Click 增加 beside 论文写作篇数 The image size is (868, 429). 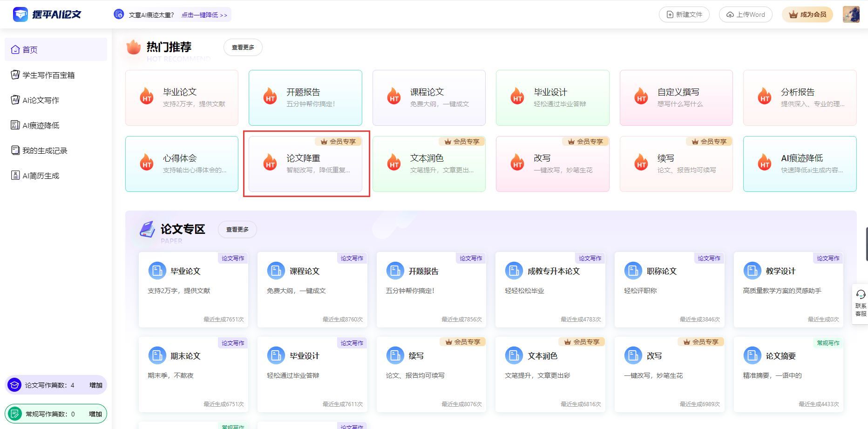point(96,385)
